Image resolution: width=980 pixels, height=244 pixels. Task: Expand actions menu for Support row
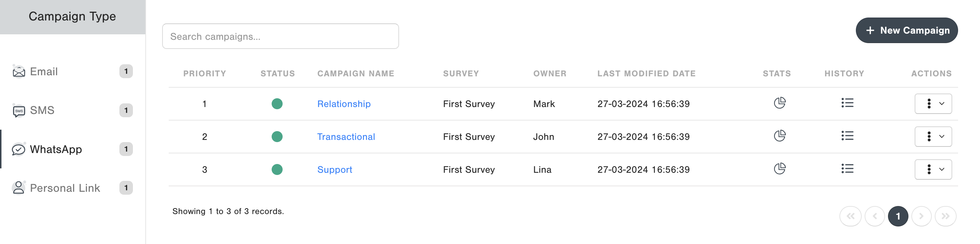(933, 169)
